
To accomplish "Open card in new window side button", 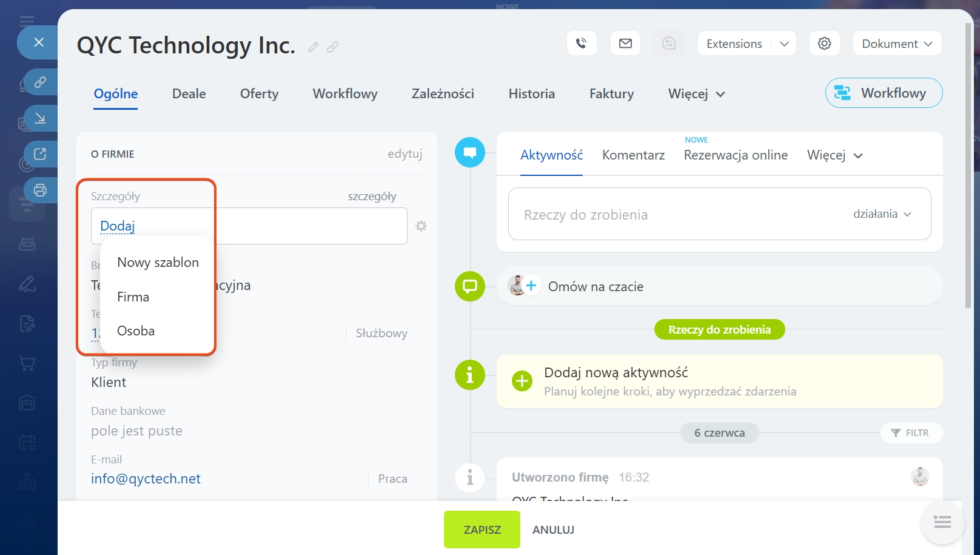I will (41, 153).
